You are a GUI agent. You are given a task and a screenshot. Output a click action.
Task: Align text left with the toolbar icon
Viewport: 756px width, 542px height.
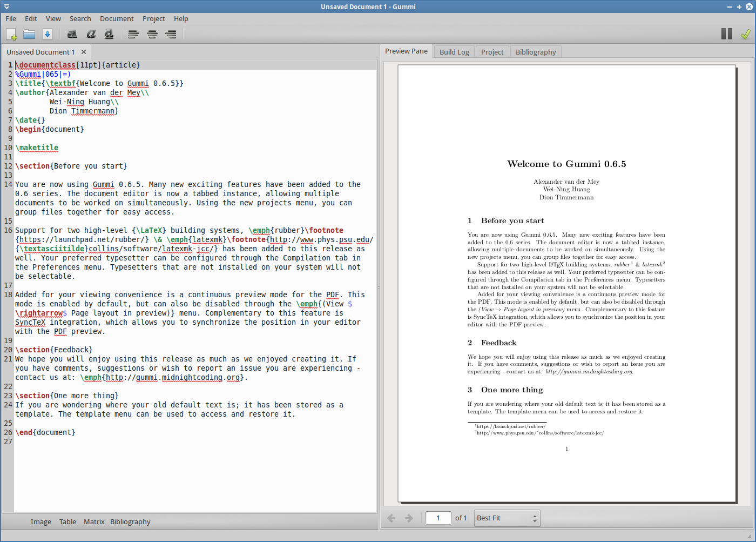pos(133,34)
